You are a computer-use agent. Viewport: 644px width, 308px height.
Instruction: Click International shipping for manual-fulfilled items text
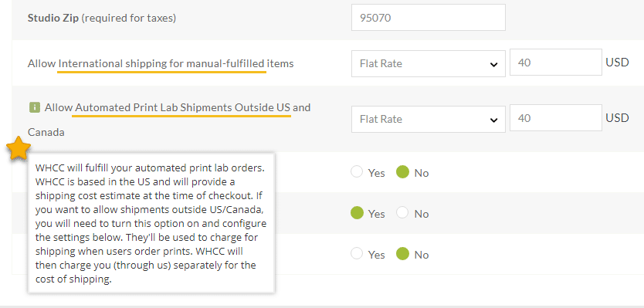[176, 63]
